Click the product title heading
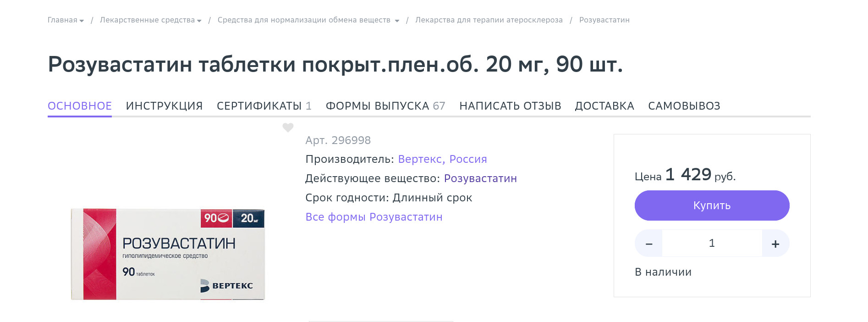Viewport: 868px width, 322px height. tap(335, 64)
